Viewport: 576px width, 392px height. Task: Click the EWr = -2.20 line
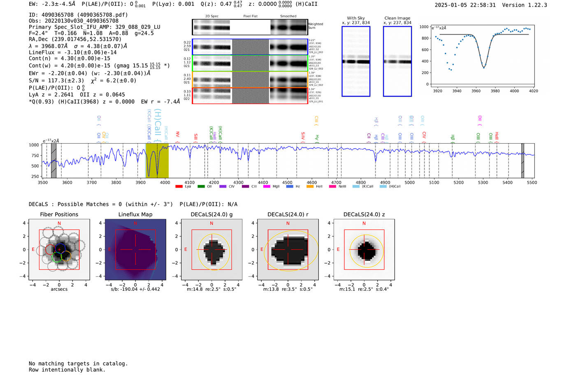[x=90, y=73]
